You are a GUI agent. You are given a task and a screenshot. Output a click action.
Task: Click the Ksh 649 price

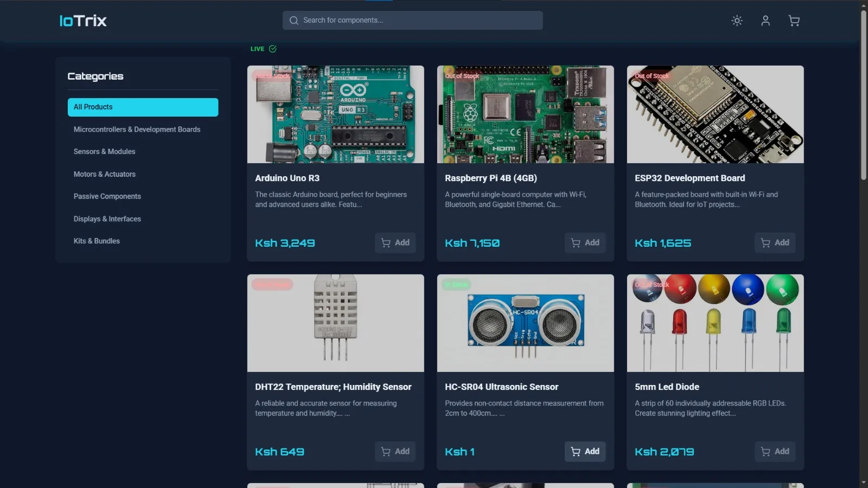(x=280, y=452)
